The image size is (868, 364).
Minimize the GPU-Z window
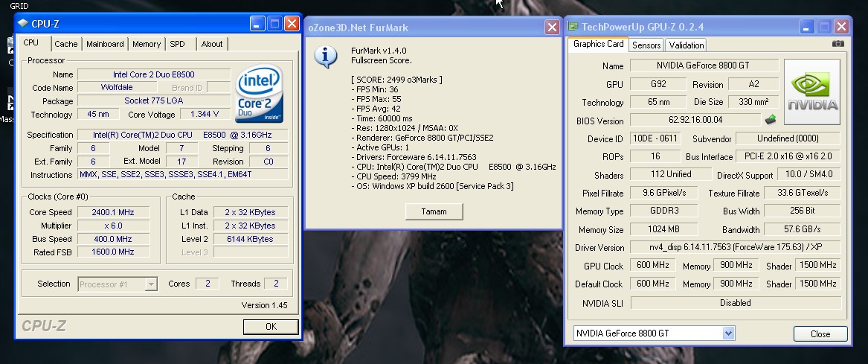pyautogui.click(x=807, y=26)
